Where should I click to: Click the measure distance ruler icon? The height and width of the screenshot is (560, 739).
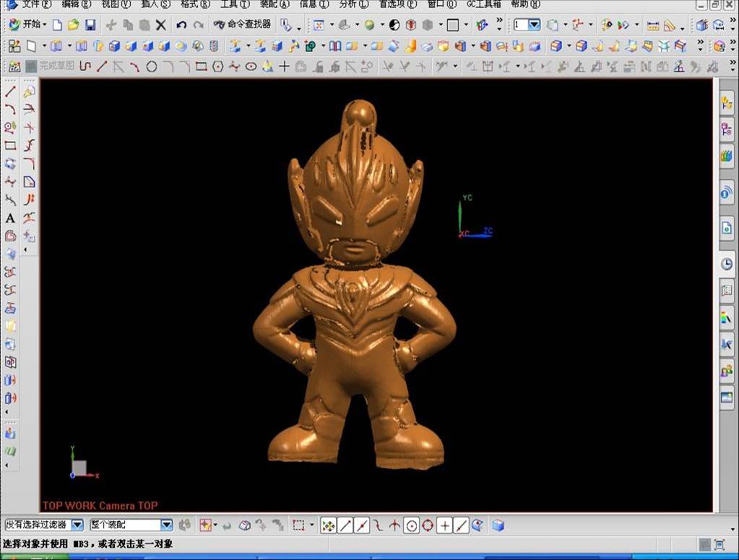click(x=653, y=25)
